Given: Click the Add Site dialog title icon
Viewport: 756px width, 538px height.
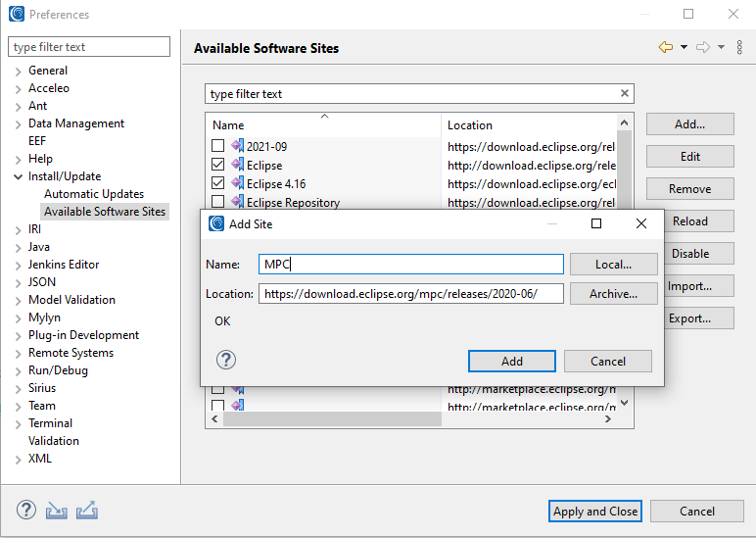Looking at the screenshot, I should [216, 223].
